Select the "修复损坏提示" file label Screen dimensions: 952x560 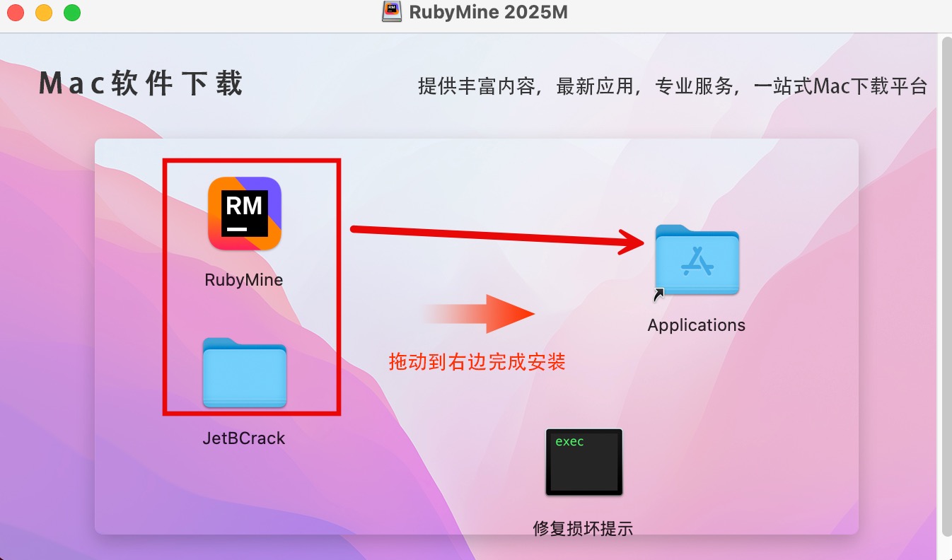[x=584, y=528]
